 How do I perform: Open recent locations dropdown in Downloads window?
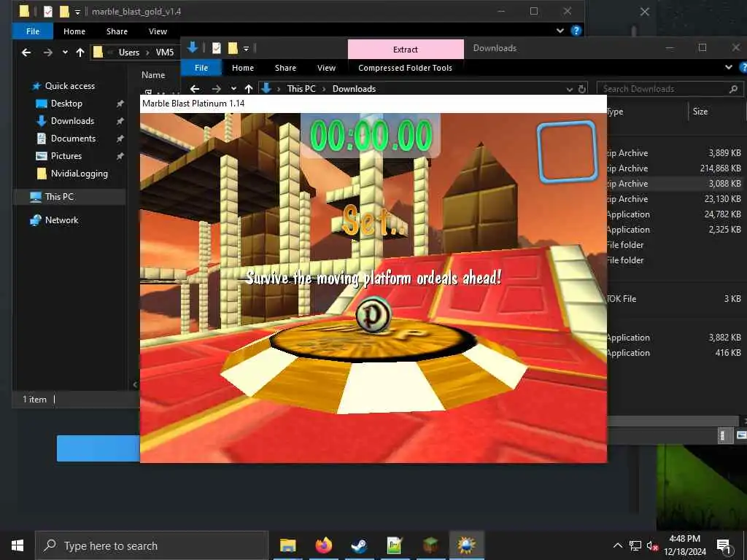click(233, 88)
